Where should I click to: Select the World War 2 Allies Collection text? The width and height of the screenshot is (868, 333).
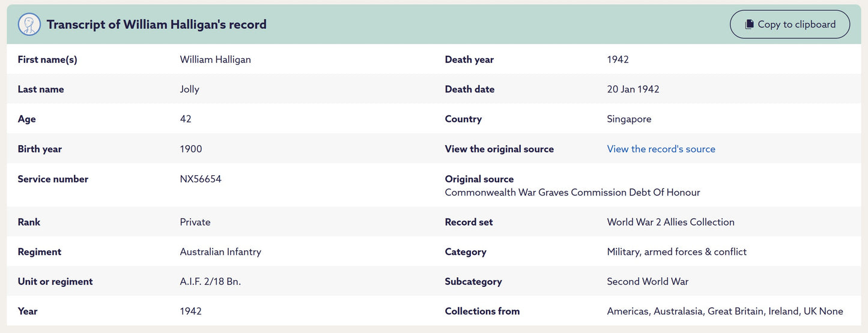(x=670, y=222)
